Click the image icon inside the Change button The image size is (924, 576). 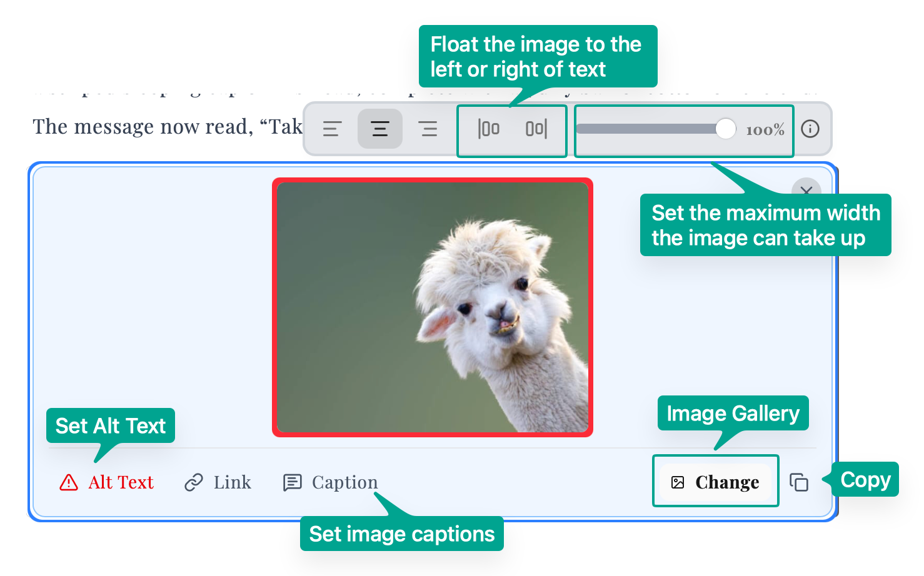pos(678,482)
